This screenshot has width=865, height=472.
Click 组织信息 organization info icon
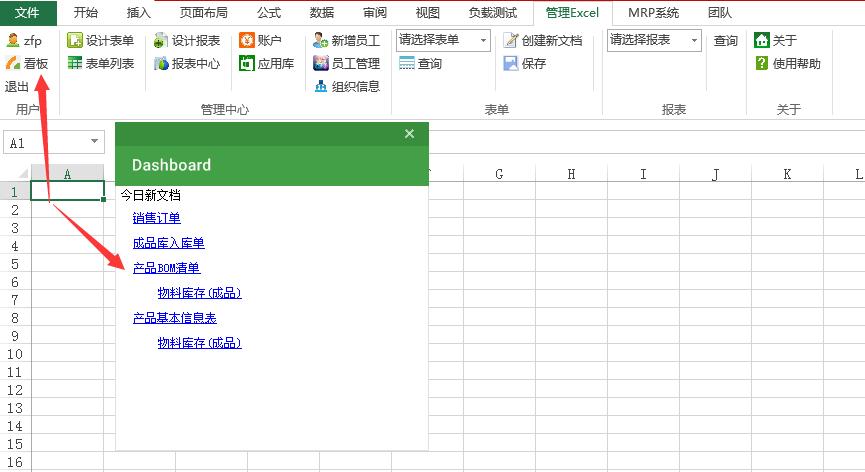(x=320, y=86)
